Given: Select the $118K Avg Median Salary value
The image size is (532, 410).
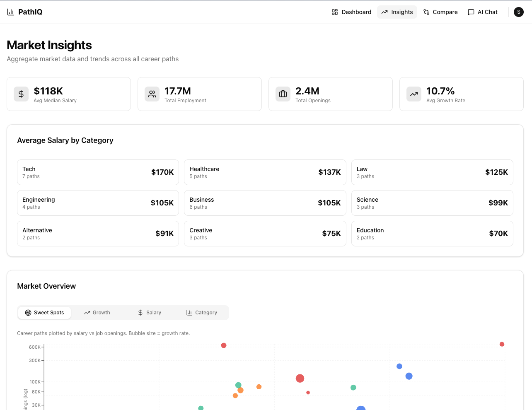Looking at the screenshot, I should (x=48, y=91).
